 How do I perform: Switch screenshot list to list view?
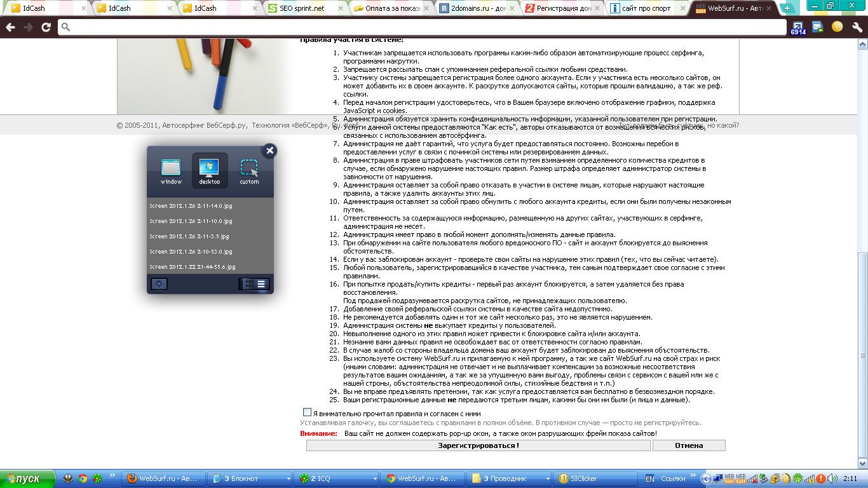[x=261, y=284]
